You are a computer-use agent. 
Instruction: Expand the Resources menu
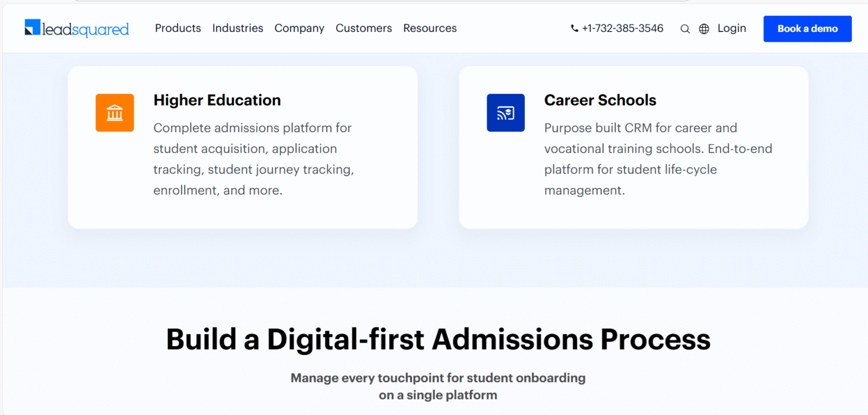coord(430,28)
